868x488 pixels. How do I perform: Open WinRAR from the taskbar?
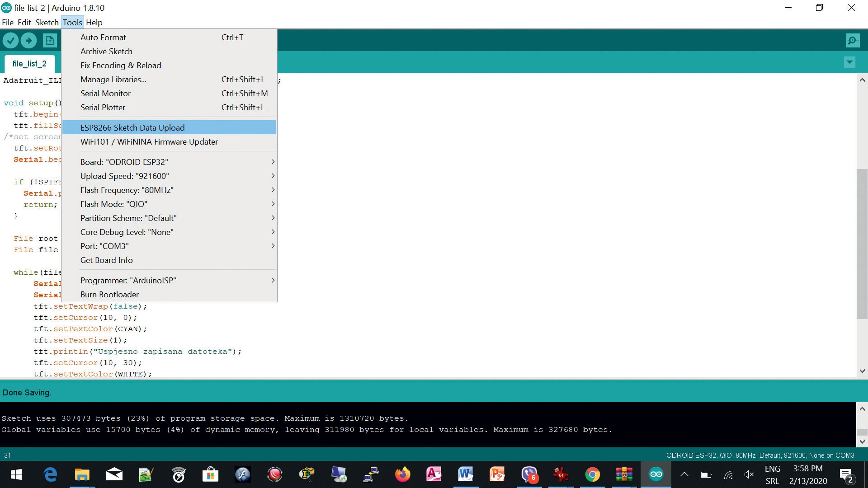pyautogui.click(x=624, y=474)
